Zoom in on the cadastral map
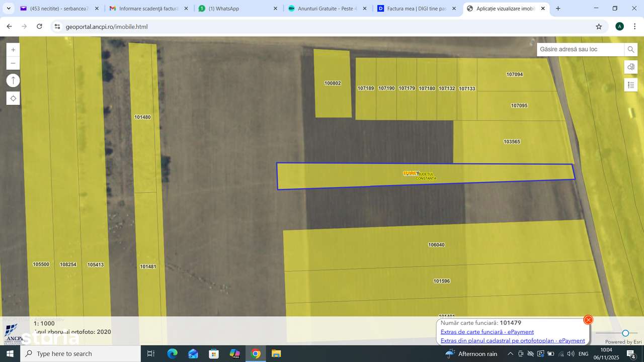Viewport: 644px width, 362px height. (13, 50)
